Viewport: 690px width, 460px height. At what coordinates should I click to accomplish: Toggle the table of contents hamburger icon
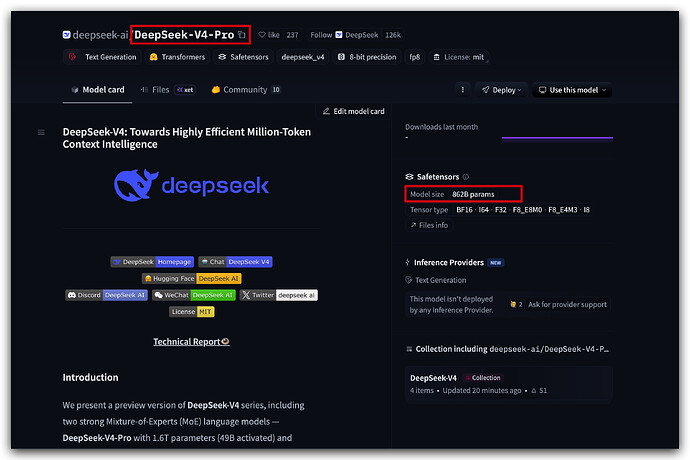tap(41, 132)
